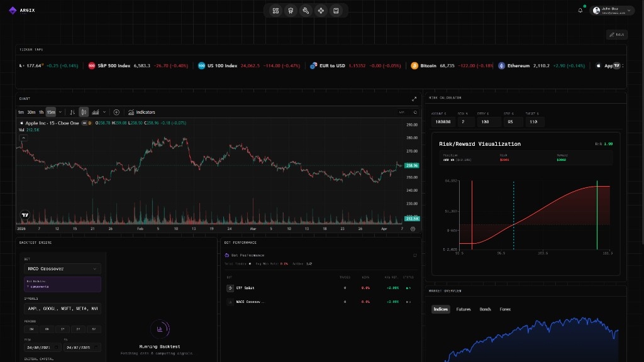The height and width of the screenshot is (362, 644).
Task: Edit the Account $ field
Action: tap(443, 122)
